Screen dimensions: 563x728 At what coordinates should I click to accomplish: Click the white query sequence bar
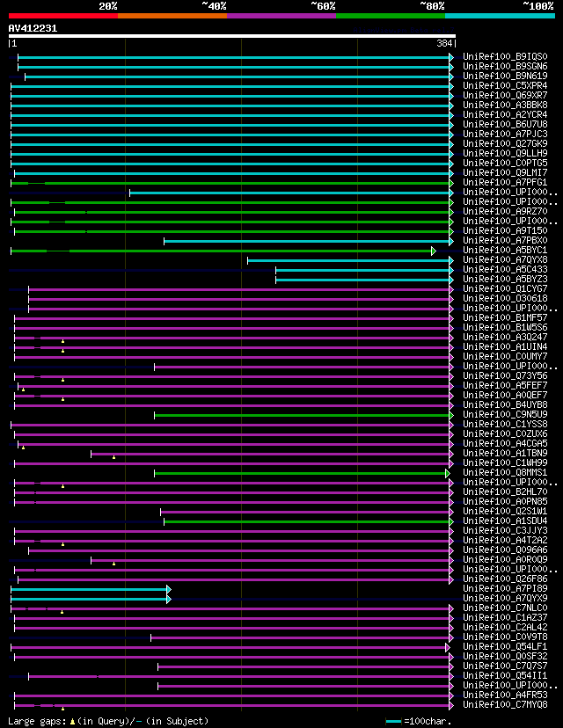231,36
